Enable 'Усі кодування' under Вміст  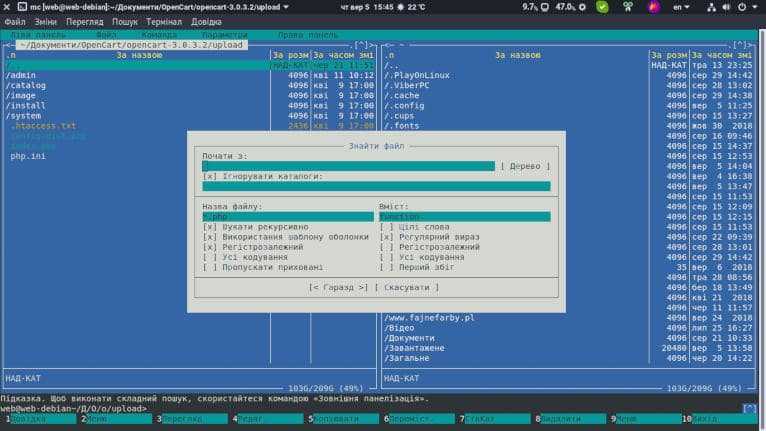(x=386, y=257)
